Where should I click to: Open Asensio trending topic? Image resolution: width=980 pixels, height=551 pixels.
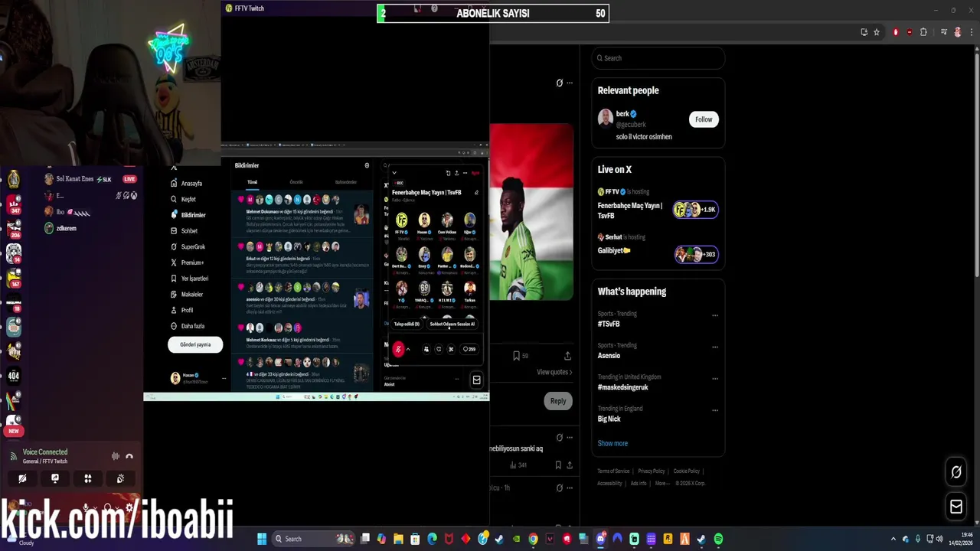point(609,356)
